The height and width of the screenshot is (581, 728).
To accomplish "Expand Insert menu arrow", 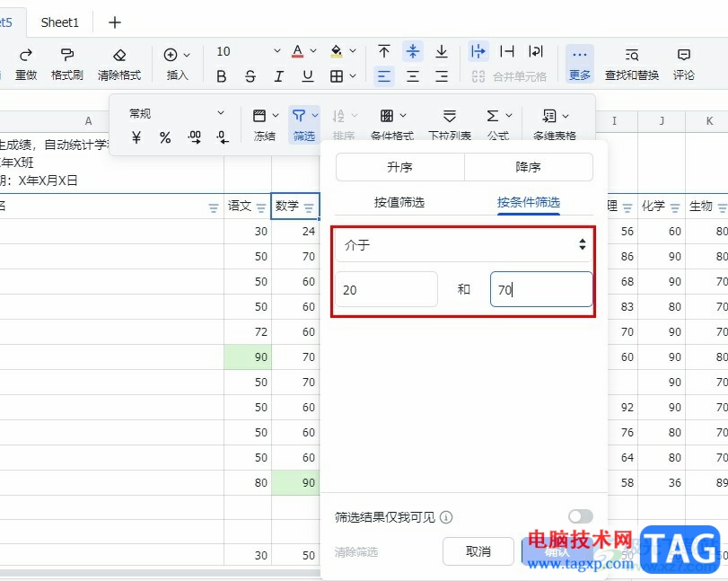I will pyautogui.click(x=187, y=55).
